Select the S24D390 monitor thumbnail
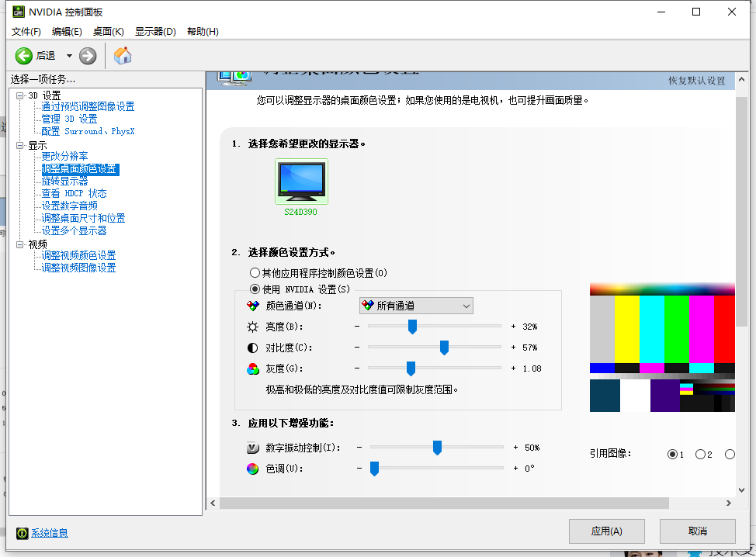The width and height of the screenshot is (756, 557). coord(301,181)
